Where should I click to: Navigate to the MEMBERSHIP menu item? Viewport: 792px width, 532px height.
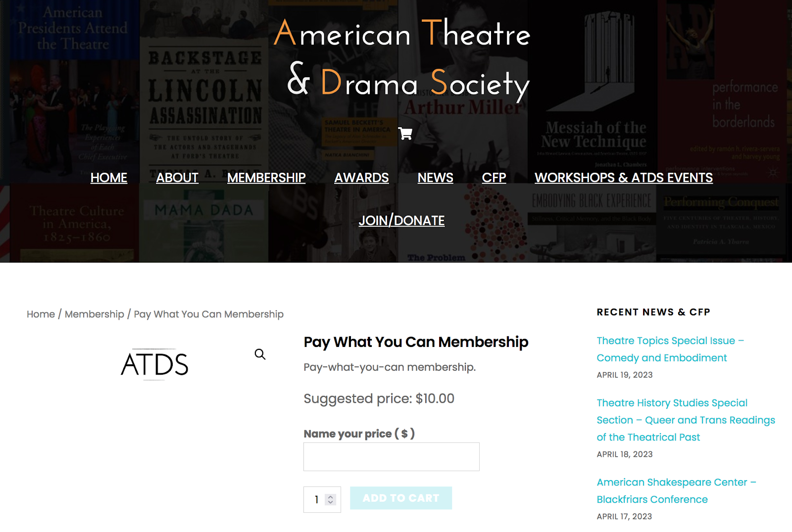point(266,178)
